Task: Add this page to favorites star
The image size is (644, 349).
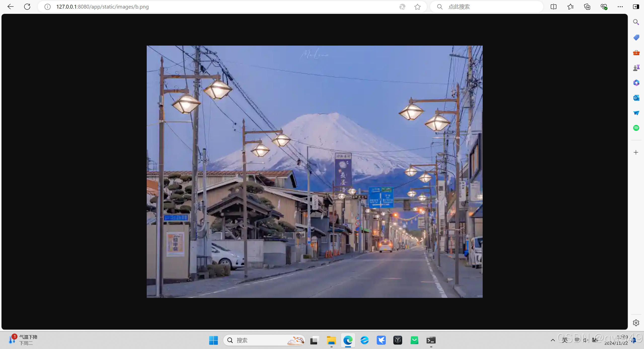Action: point(418,7)
